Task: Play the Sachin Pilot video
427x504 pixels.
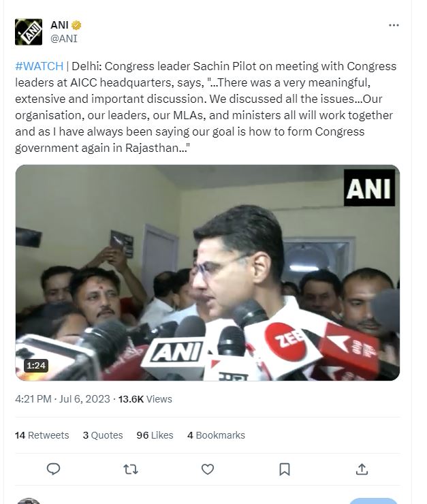Action: point(208,272)
